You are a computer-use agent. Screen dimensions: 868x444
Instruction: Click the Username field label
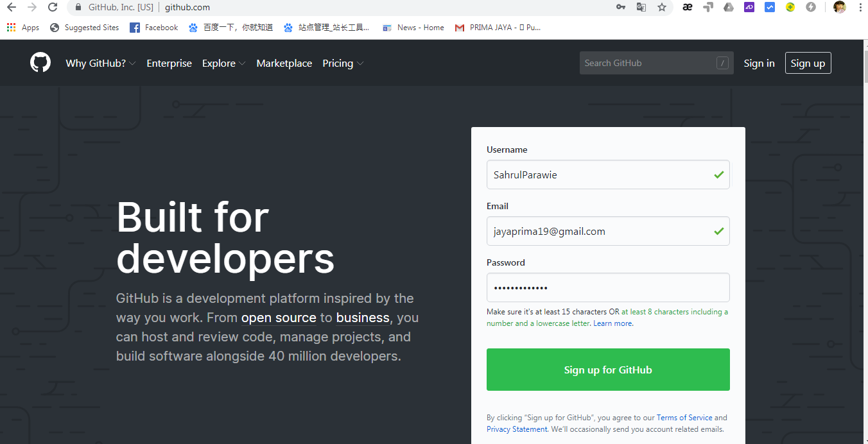pyautogui.click(x=507, y=149)
